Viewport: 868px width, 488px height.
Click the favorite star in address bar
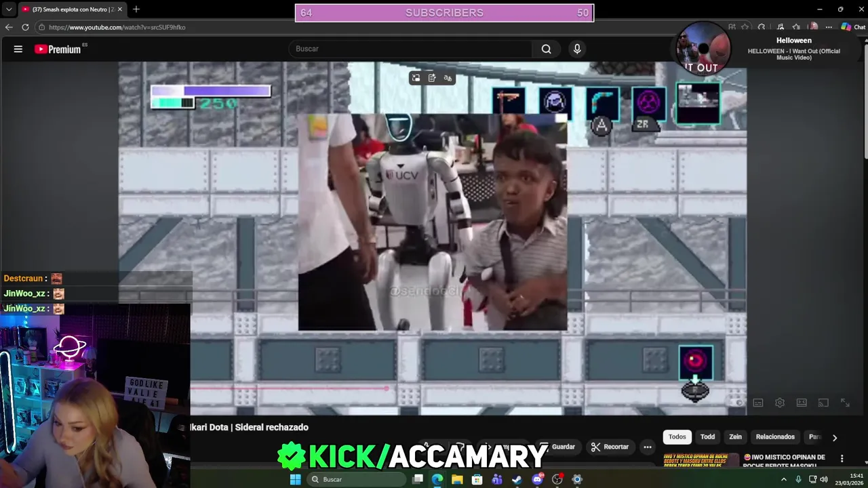(x=745, y=27)
